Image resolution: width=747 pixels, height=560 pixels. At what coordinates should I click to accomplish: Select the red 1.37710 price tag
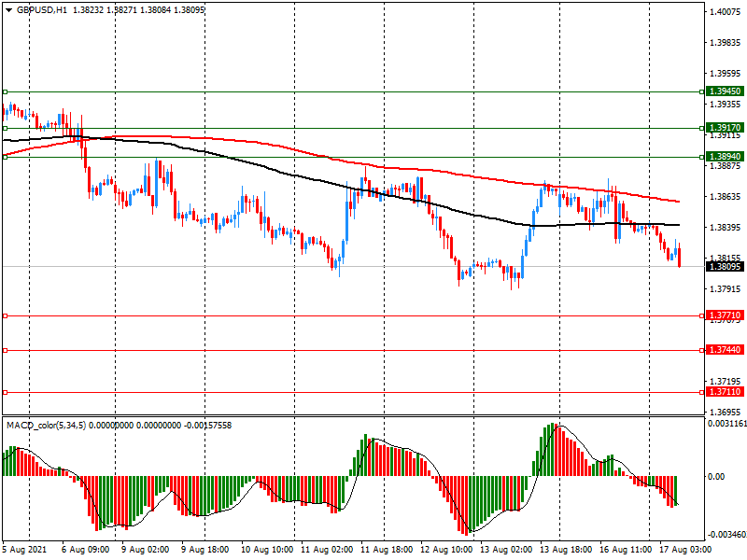pyautogui.click(x=725, y=315)
